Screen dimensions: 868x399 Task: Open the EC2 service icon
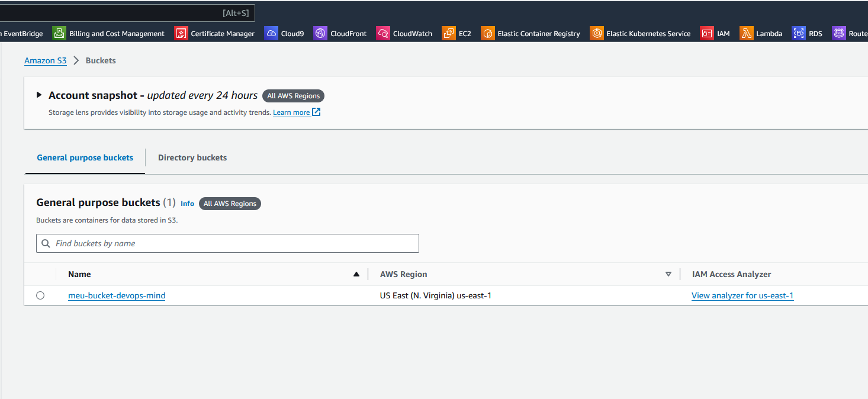(x=448, y=33)
